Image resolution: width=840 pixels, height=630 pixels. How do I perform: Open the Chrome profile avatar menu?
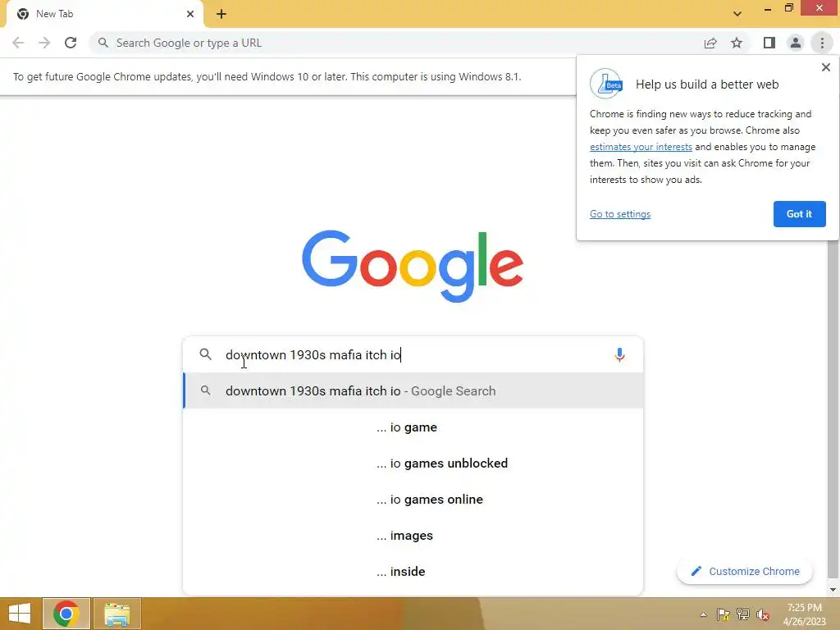click(x=796, y=43)
